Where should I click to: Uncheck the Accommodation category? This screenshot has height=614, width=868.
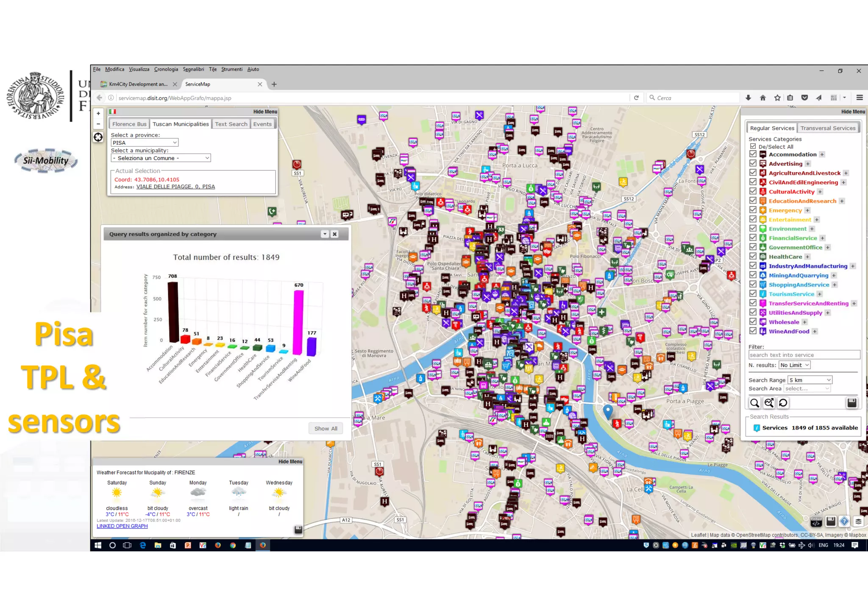click(753, 154)
